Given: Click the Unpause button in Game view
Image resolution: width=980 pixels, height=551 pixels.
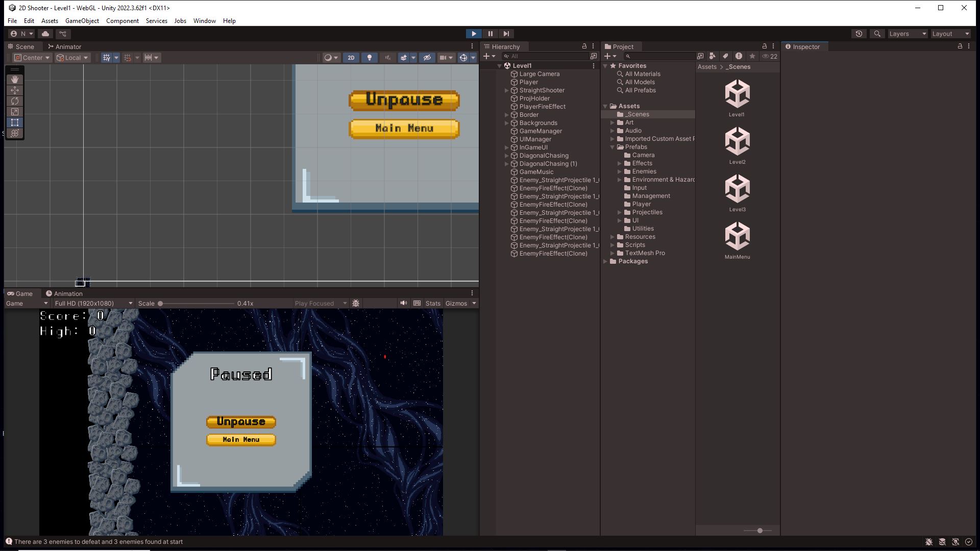Looking at the screenshot, I should pyautogui.click(x=241, y=422).
